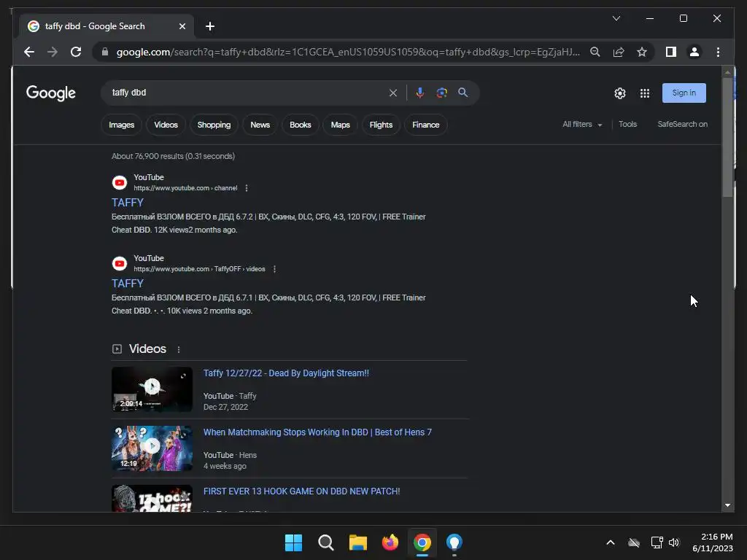Open search Tools options

coord(627,124)
